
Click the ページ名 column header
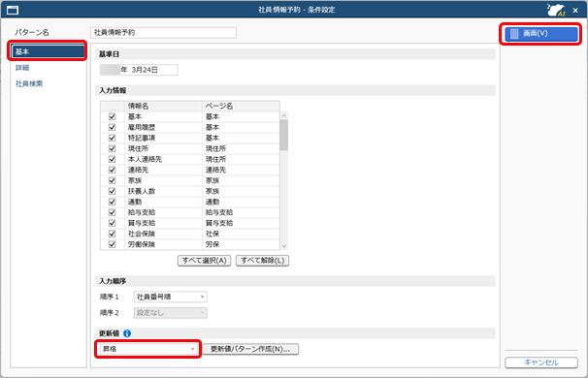(x=242, y=106)
